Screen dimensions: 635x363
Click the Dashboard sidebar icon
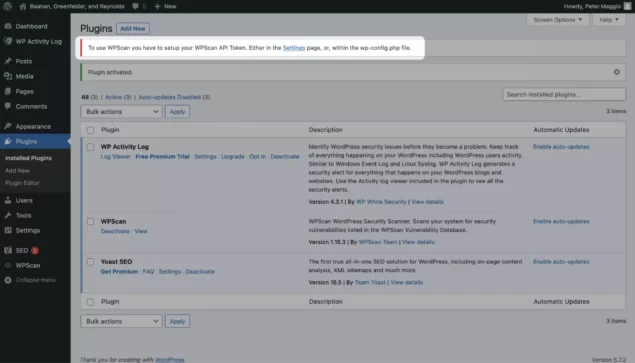pyautogui.click(x=8, y=26)
